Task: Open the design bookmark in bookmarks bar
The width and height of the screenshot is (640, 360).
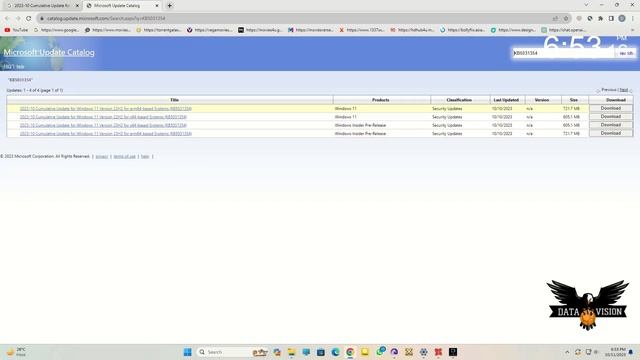Action: (x=513, y=30)
